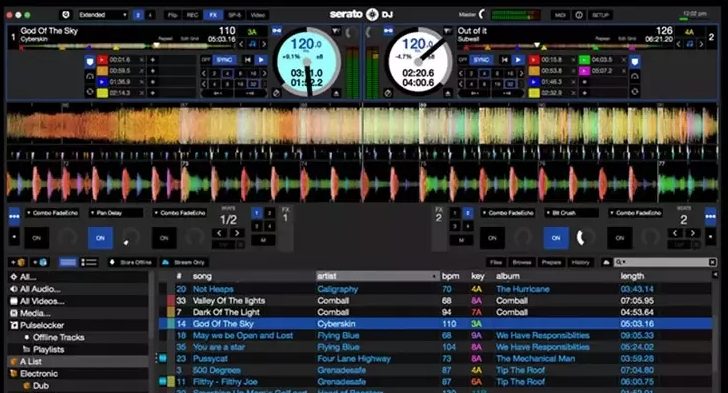The width and height of the screenshot is (728, 393).
Task: Select cue points view on deck 2
Action: click(x=635, y=61)
